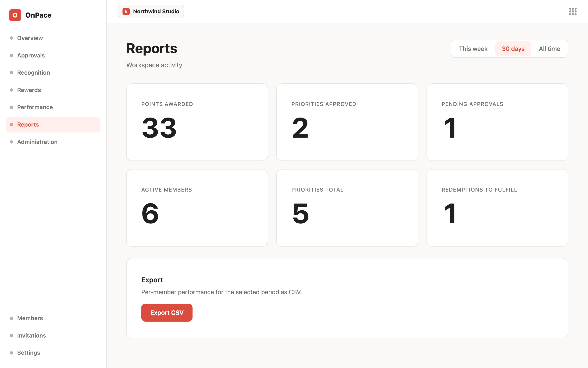Navigate to Rewards
The image size is (588, 368).
pos(53,90)
